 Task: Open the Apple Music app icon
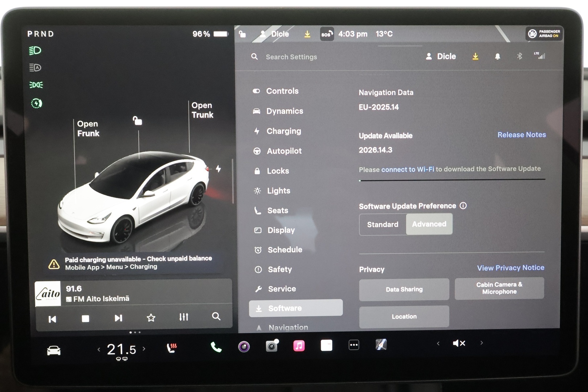(x=299, y=346)
